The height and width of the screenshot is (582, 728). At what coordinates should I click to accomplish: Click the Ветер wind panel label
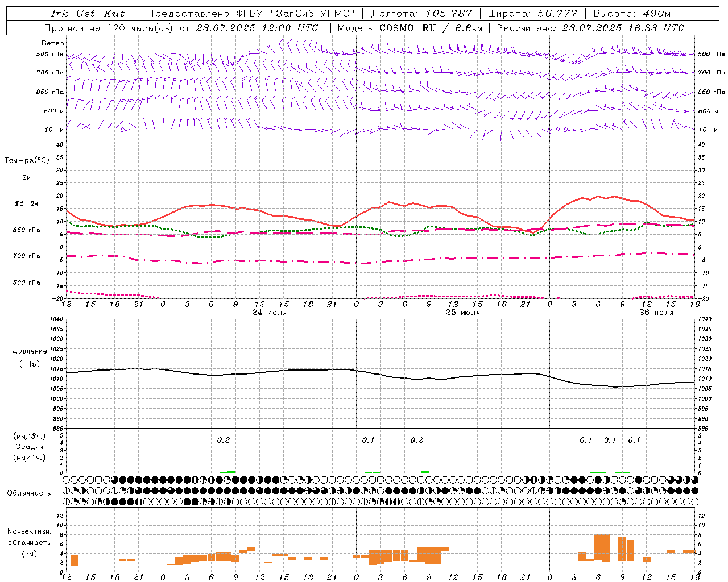[53, 43]
